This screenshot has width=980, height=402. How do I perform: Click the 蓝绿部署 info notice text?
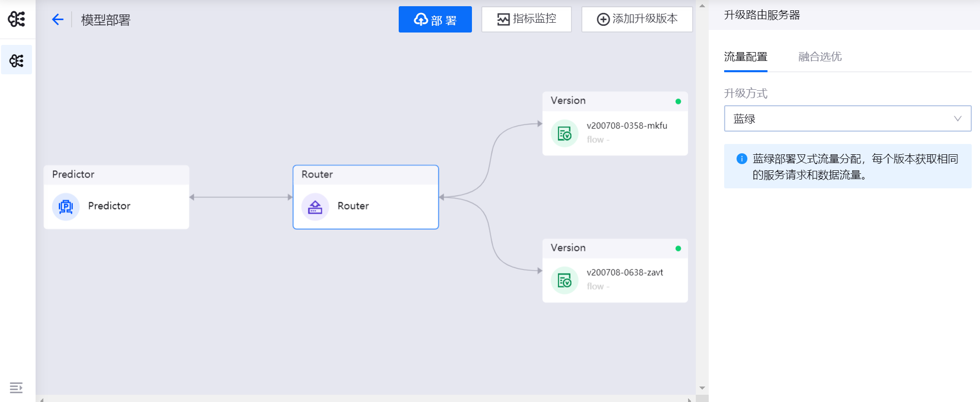click(x=855, y=167)
